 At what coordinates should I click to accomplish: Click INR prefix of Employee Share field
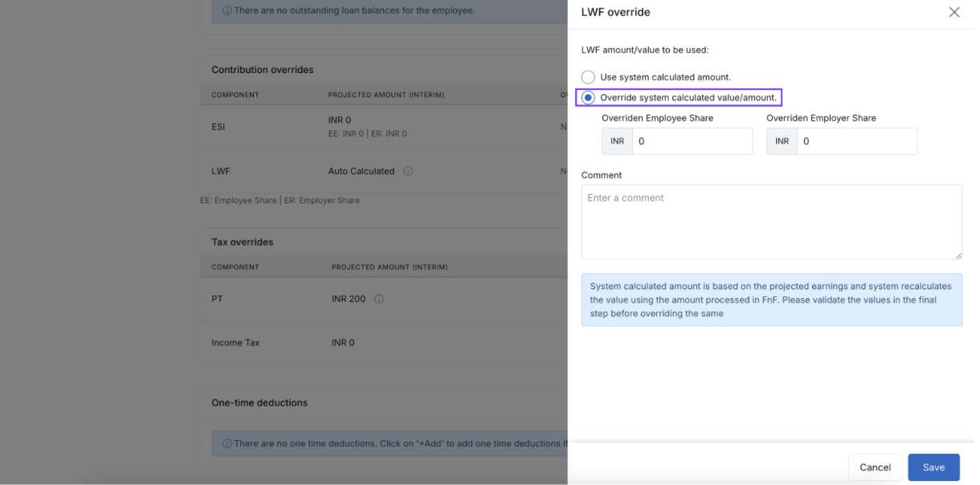(617, 141)
